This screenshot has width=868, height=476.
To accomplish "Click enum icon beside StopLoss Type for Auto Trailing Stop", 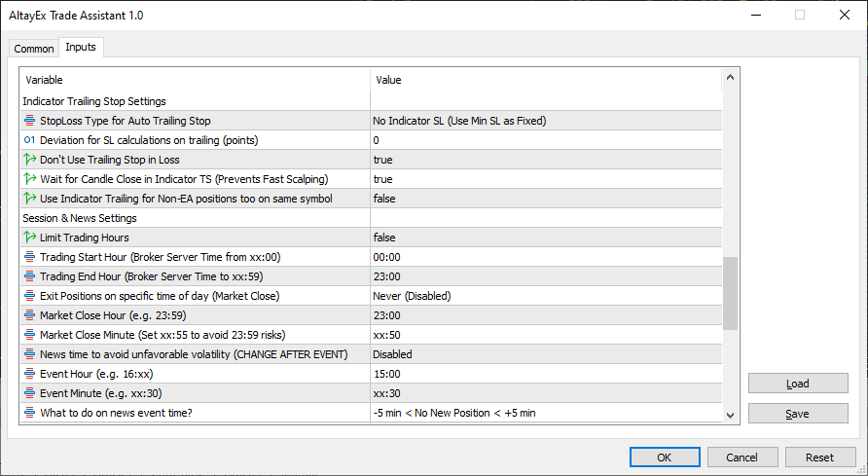I will (x=30, y=121).
